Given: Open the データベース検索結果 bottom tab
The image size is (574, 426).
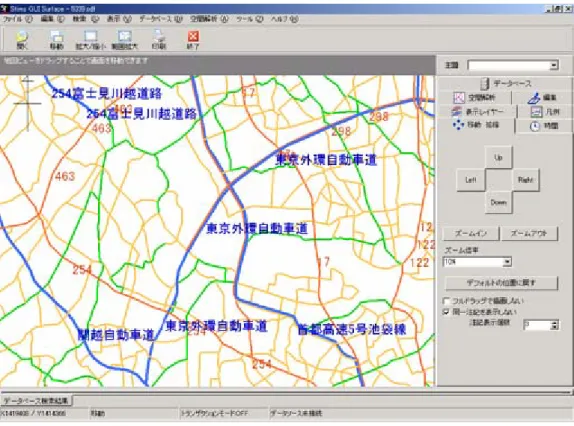Looking at the screenshot, I should tap(36, 401).
